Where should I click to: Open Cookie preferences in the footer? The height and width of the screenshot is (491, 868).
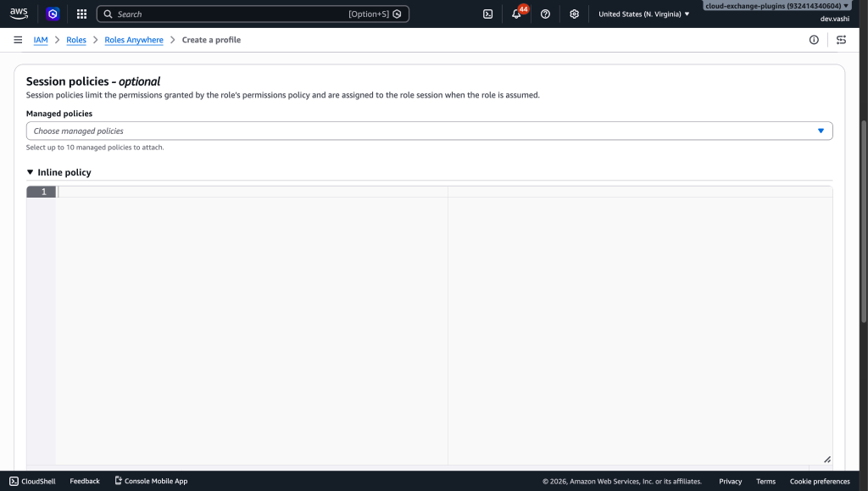pos(820,481)
